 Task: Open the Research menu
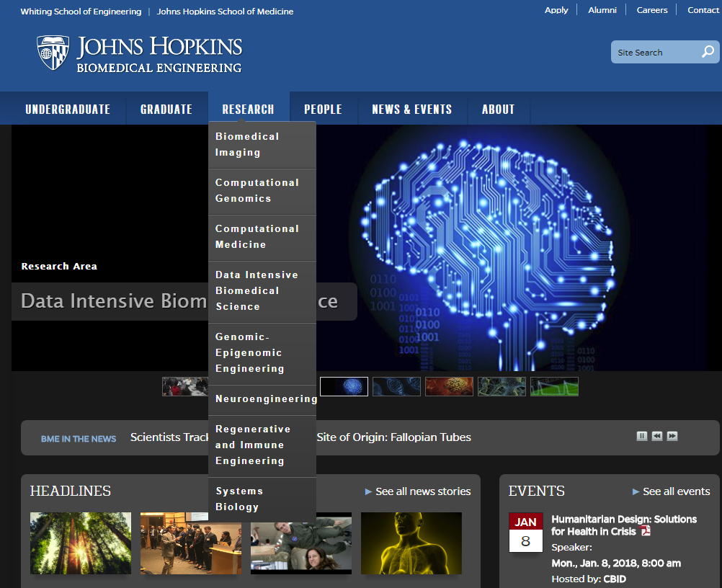click(x=248, y=109)
